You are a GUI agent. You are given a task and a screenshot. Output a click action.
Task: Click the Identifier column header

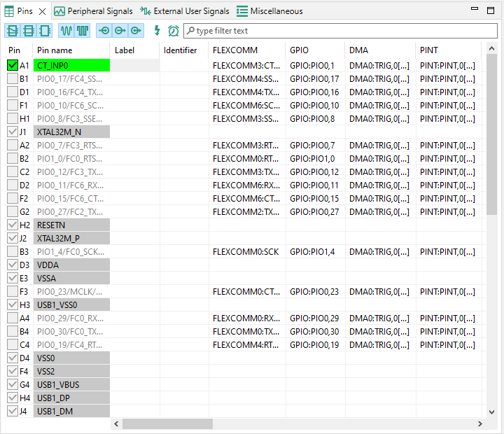pos(184,50)
